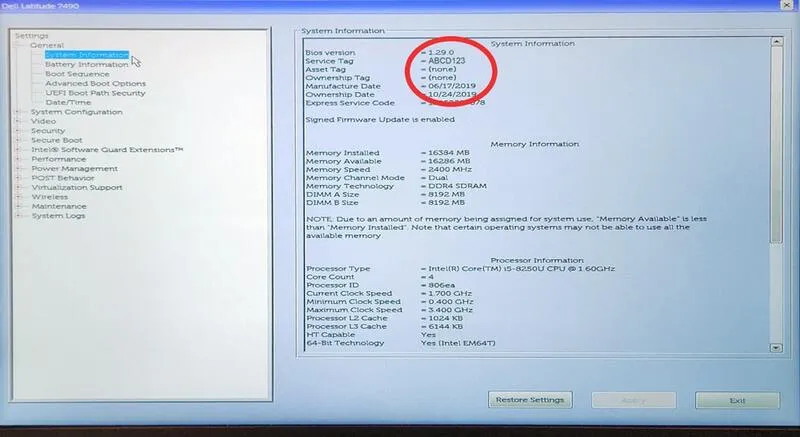Open the Boot Sequence page
The image size is (800, 437).
click(77, 74)
